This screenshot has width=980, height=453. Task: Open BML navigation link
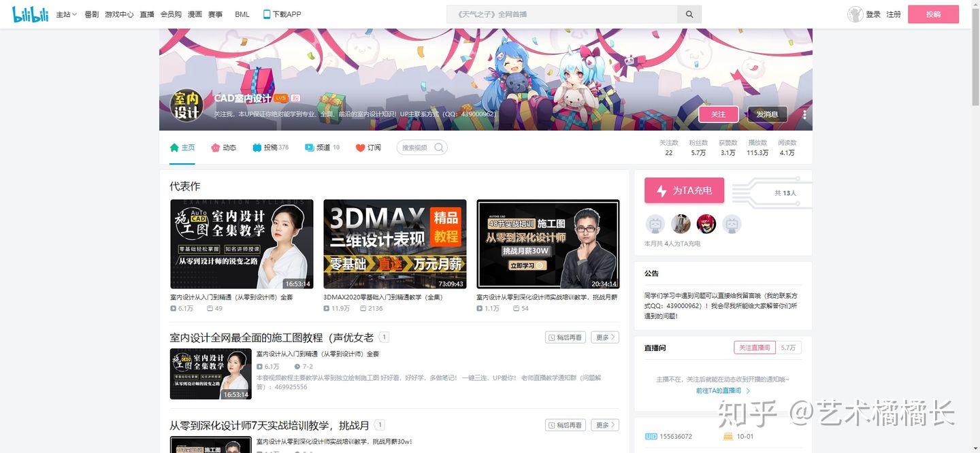(242, 14)
